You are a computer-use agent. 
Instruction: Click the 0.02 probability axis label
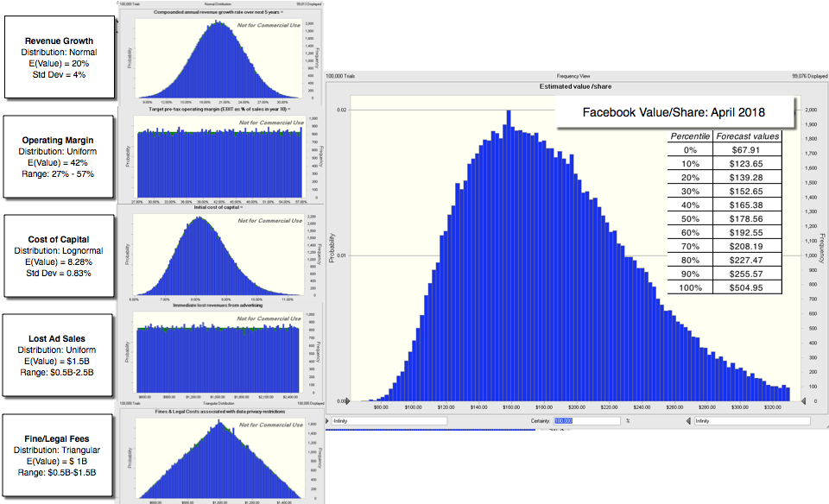(342, 110)
